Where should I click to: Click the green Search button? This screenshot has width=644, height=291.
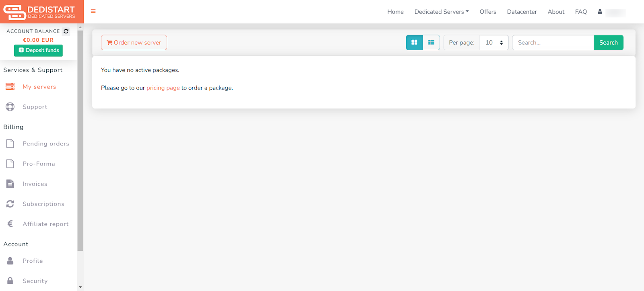(608, 43)
